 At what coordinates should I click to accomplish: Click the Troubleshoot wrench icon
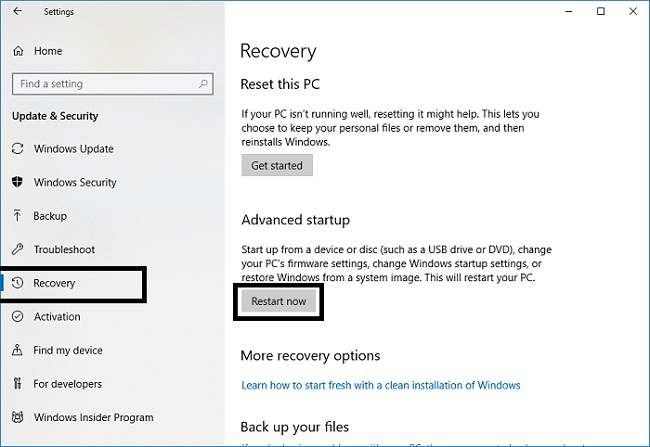tap(17, 249)
